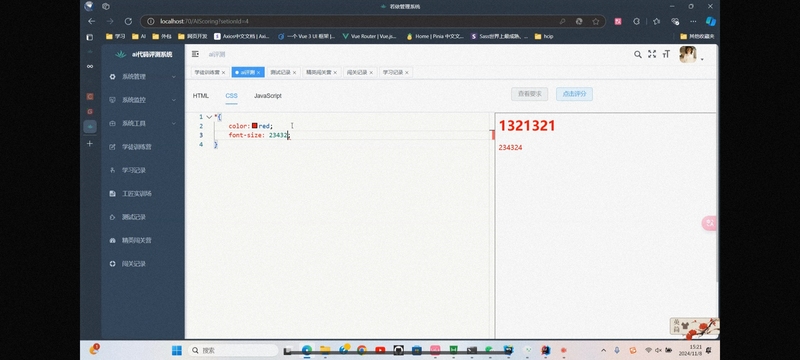
Task: Expand the 系统工具 sidebar menu
Action: click(x=143, y=123)
